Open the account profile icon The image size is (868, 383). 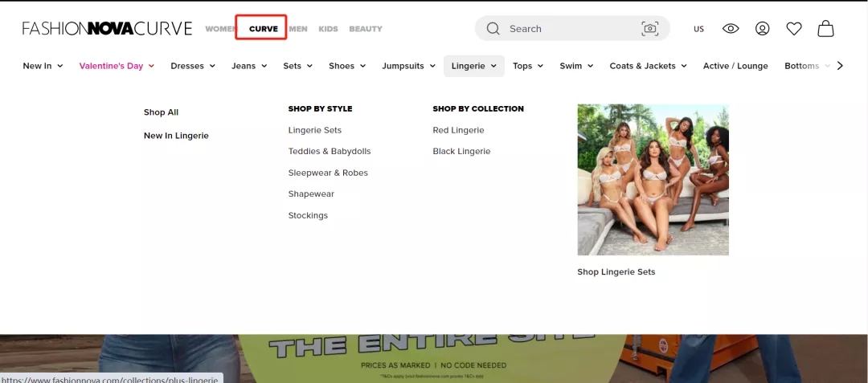pos(762,29)
